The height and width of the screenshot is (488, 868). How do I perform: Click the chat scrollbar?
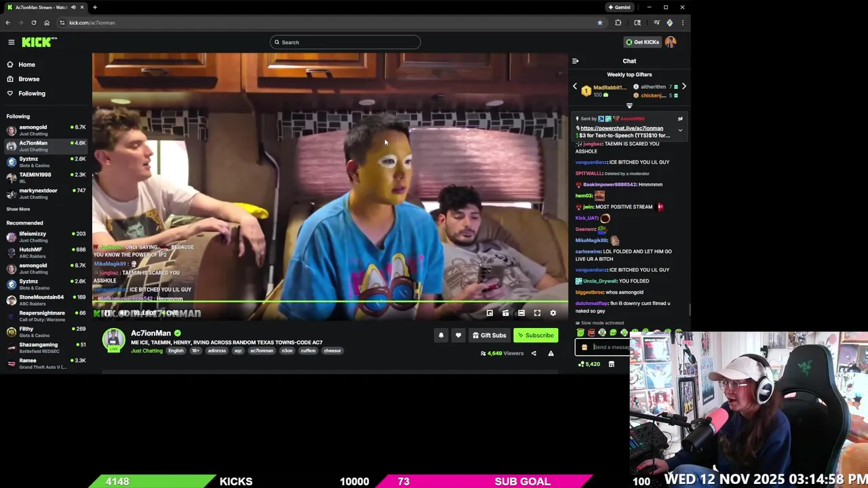pos(690,309)
